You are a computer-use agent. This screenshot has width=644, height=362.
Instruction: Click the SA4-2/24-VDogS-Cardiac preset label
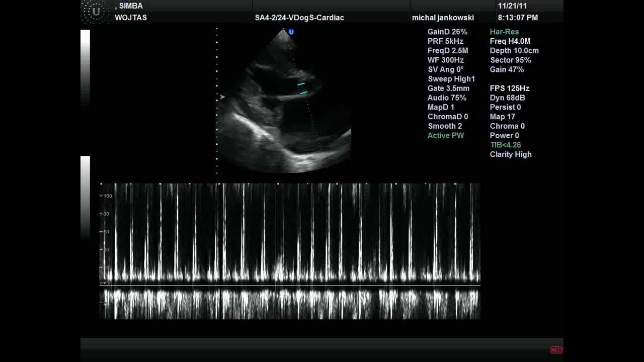point(299,18)
